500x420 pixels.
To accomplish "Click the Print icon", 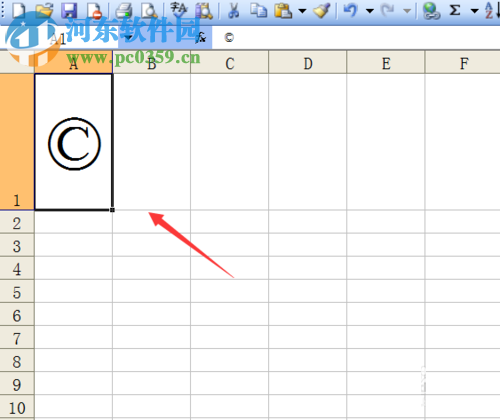I will tap(124, 10).
